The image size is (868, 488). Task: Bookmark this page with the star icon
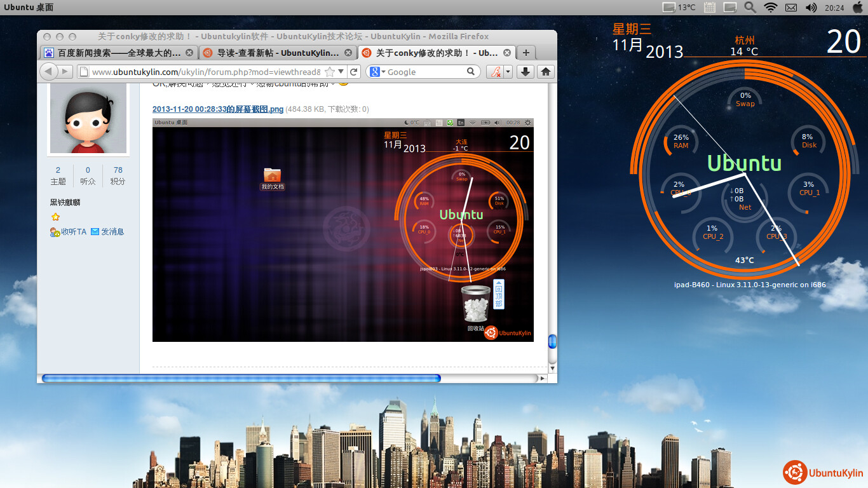(x=330, y=72)
